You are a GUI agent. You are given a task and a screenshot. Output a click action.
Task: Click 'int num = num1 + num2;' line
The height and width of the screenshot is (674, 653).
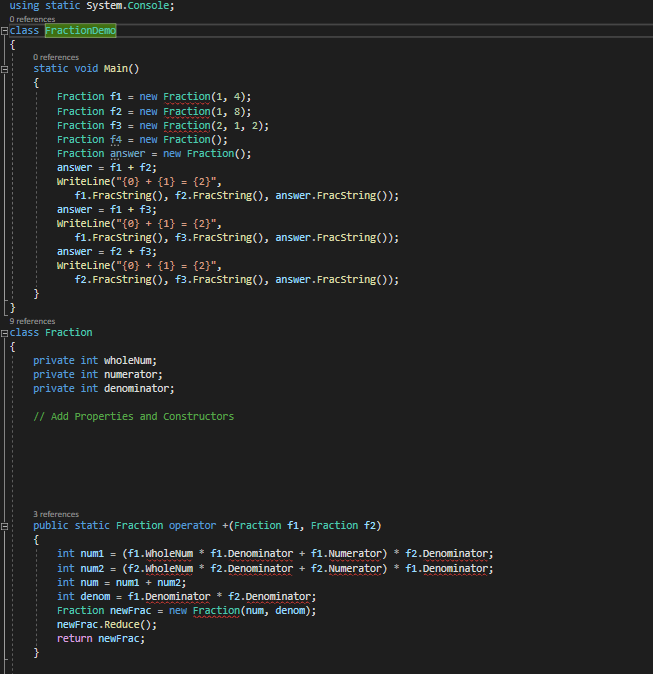coord(122,583)
